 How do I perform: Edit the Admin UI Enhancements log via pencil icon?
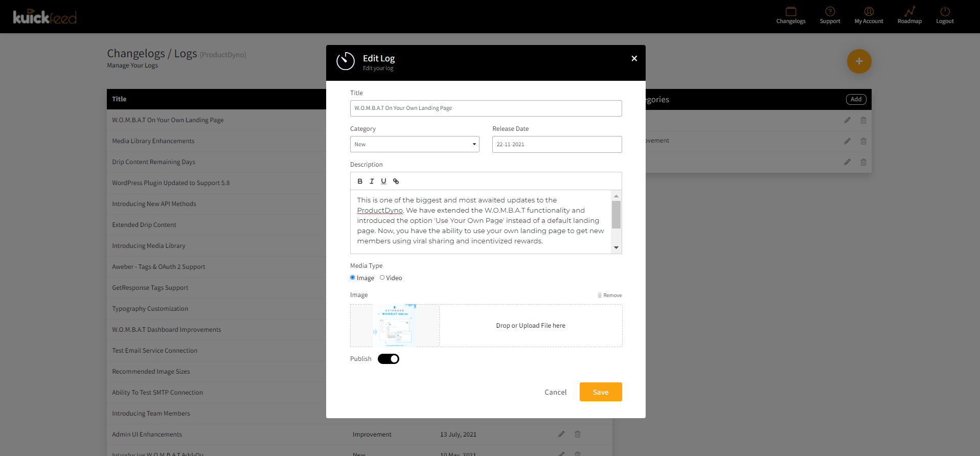[561, 434]
